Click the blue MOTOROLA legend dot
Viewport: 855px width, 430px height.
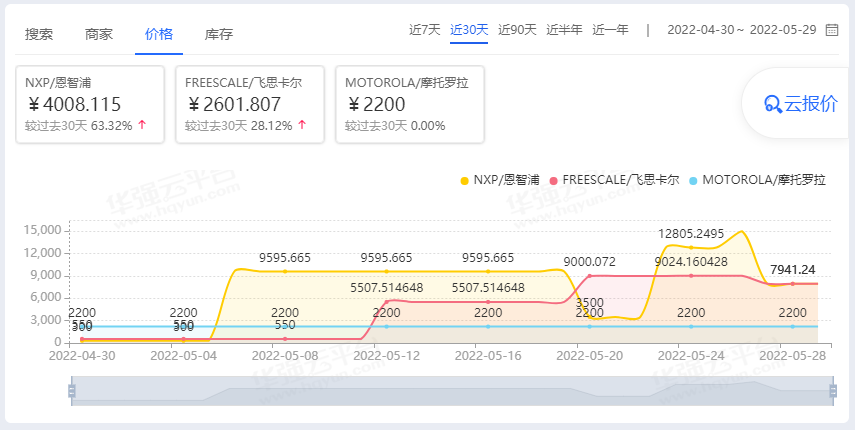pos(694,180)
